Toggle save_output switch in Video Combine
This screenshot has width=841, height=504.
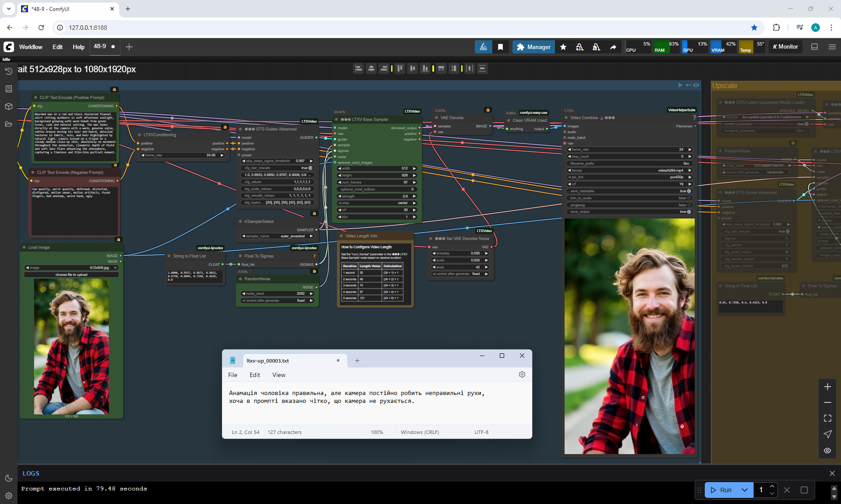point(689,211)
